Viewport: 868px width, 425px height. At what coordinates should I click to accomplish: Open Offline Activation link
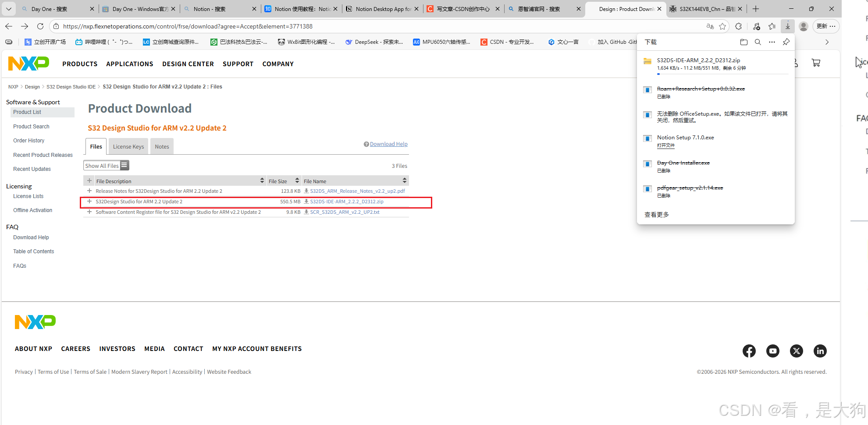32,210
